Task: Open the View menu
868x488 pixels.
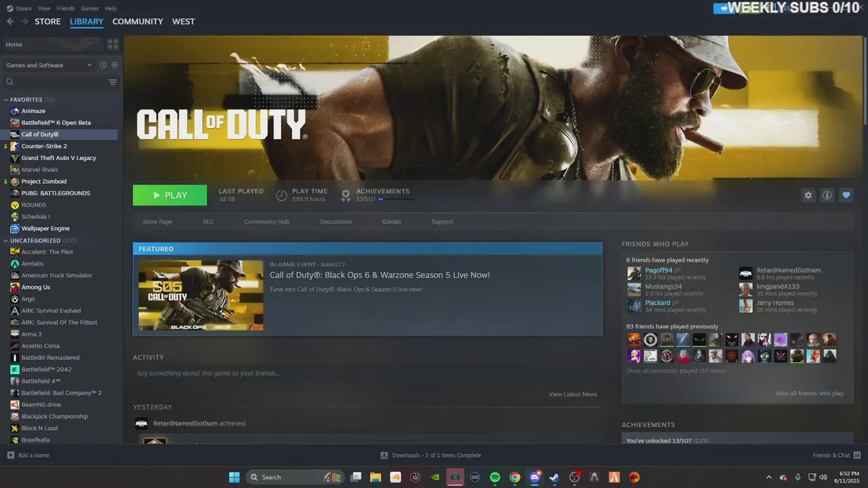Action: [44, 8]
